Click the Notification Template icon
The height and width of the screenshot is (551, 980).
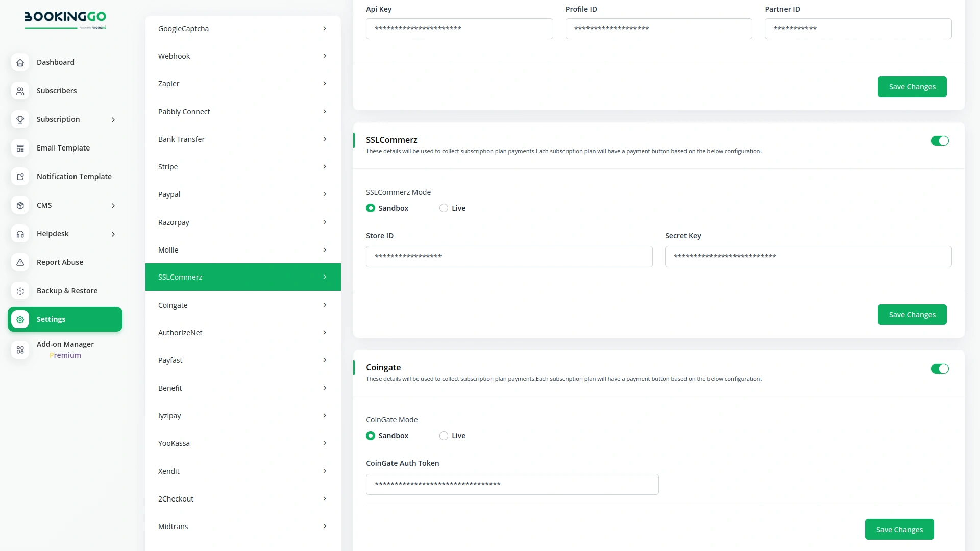pos(20,177)
